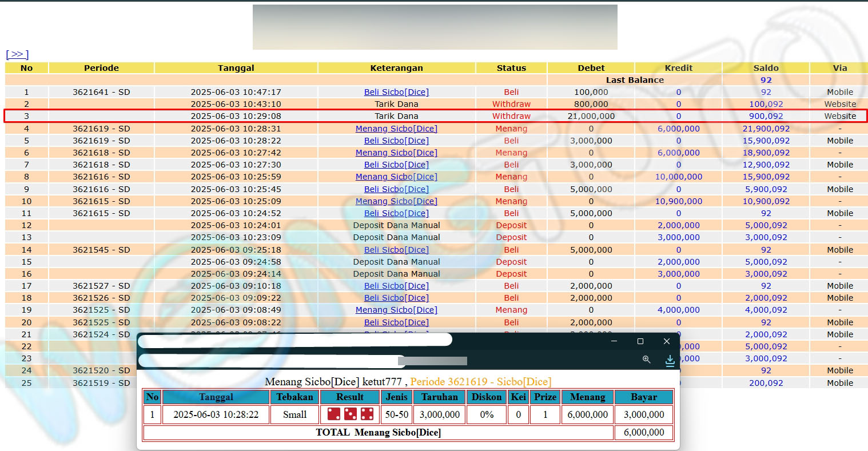Click the zoom magnifier icon in the popup
Screen dimensions: 868x451
646,360
